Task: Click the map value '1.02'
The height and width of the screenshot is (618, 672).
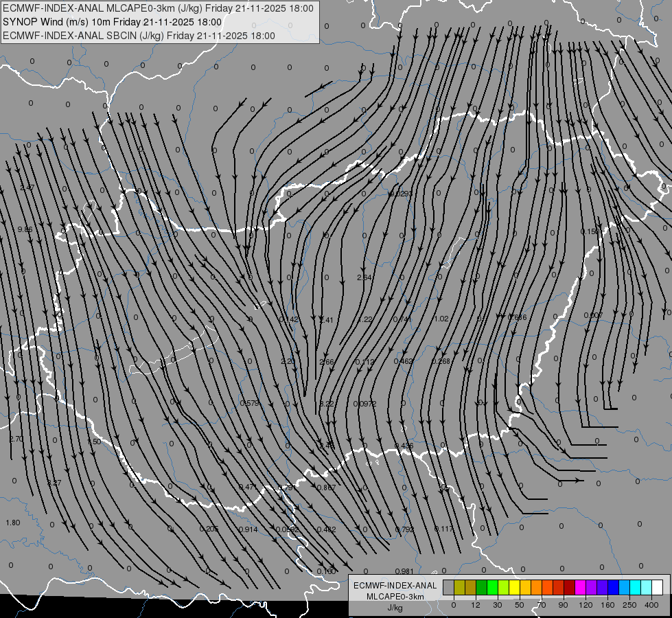Action: [x=441, y=319]
